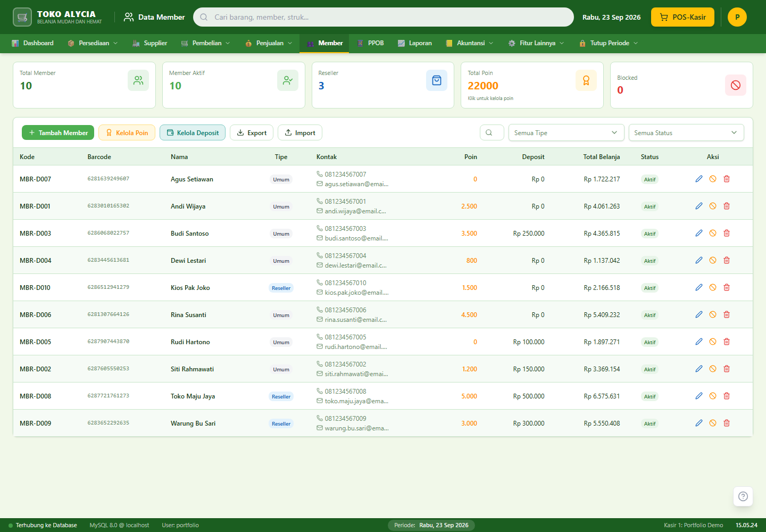This screenshot has width=766, height=532.
Task: Click barcode 6283010165302
Action: pyautogui.click(x=109, y=206)
